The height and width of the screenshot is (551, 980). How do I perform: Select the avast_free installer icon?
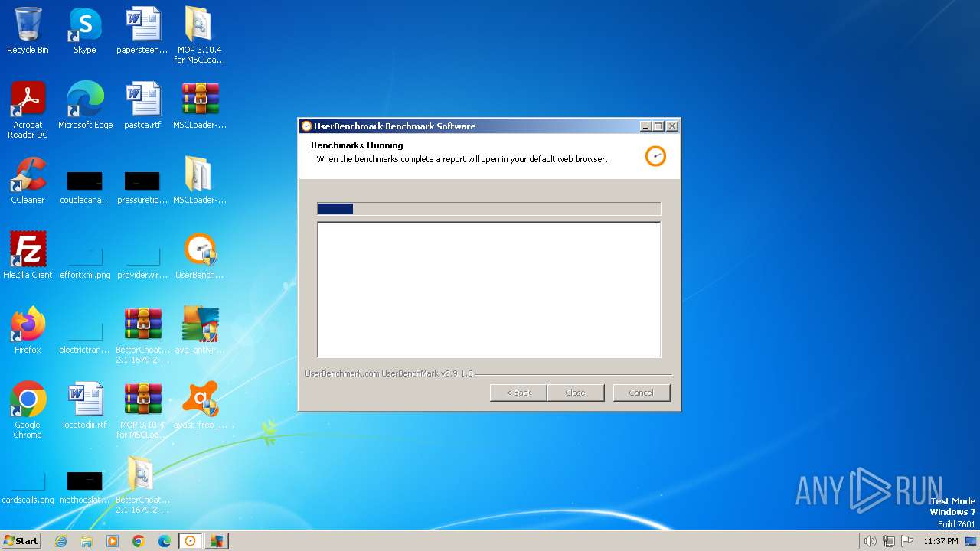[200, 406]
